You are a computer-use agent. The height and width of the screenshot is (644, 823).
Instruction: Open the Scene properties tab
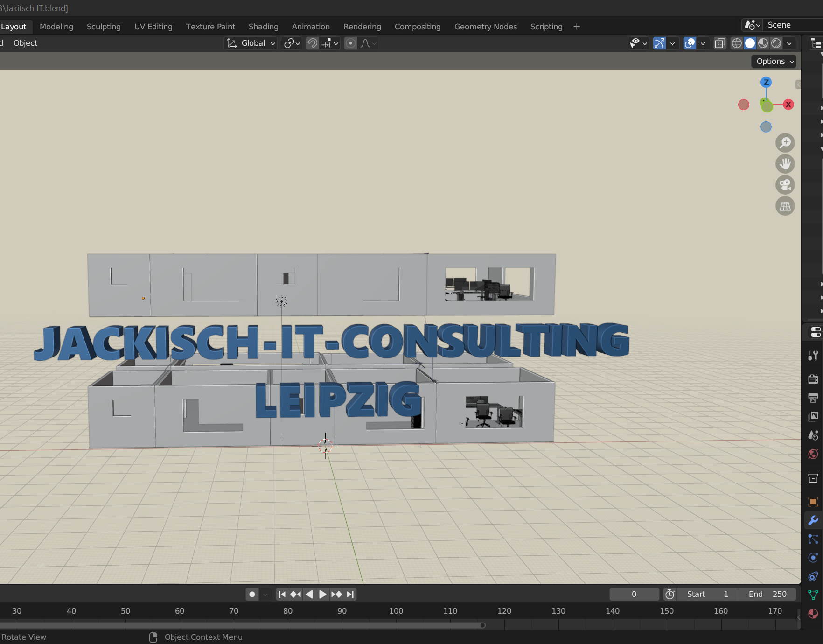[813, 435]
